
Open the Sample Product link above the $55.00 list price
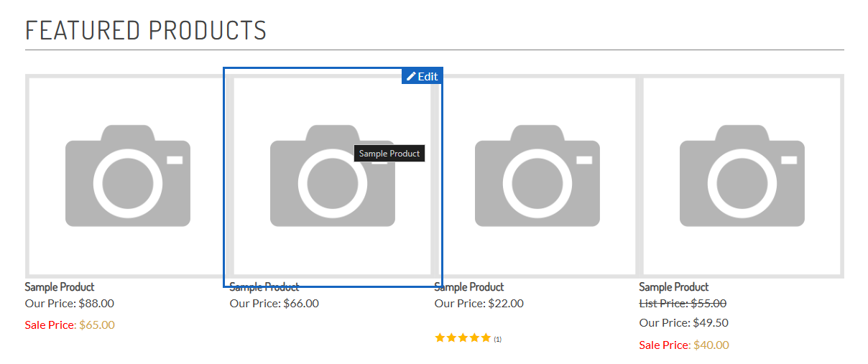pos(674,287)
